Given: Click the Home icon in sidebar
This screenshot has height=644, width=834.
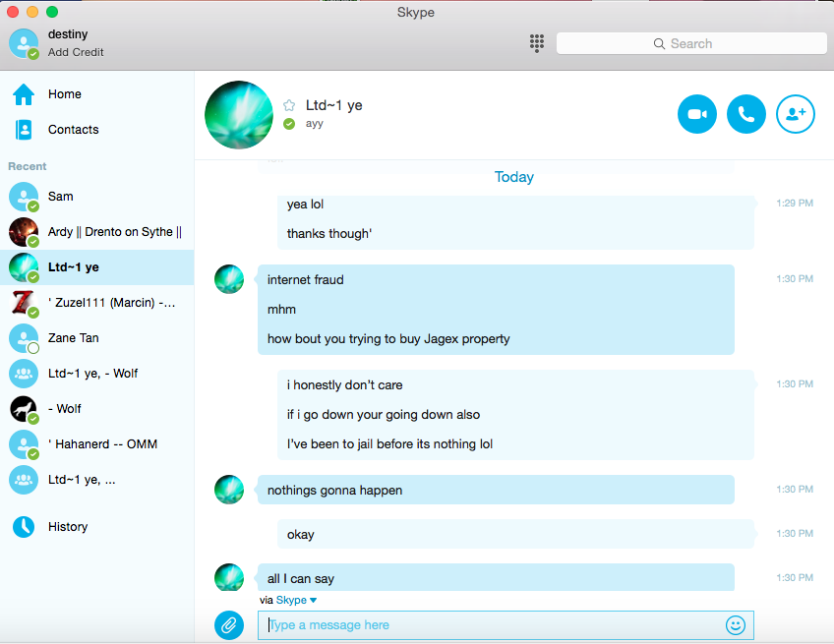Looking at the screenshot, I should [24, 94].
